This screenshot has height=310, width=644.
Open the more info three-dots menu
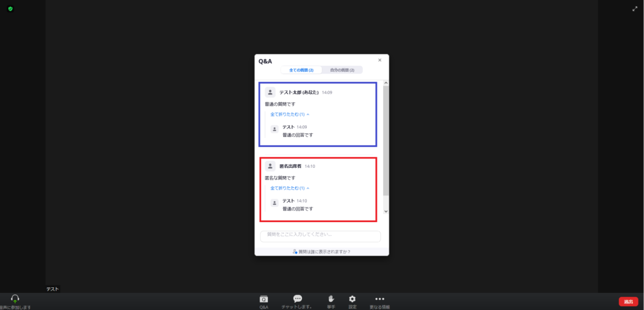tap(379, 299)
